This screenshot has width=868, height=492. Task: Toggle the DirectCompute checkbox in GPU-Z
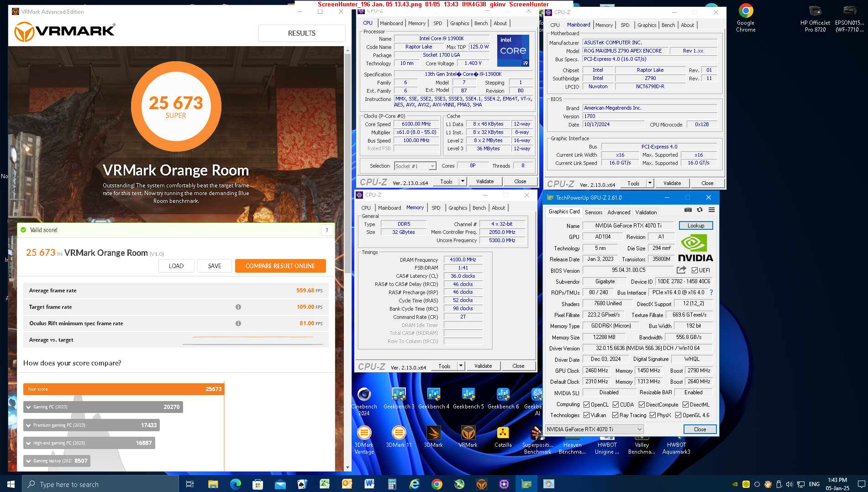(x=642, y=404)
